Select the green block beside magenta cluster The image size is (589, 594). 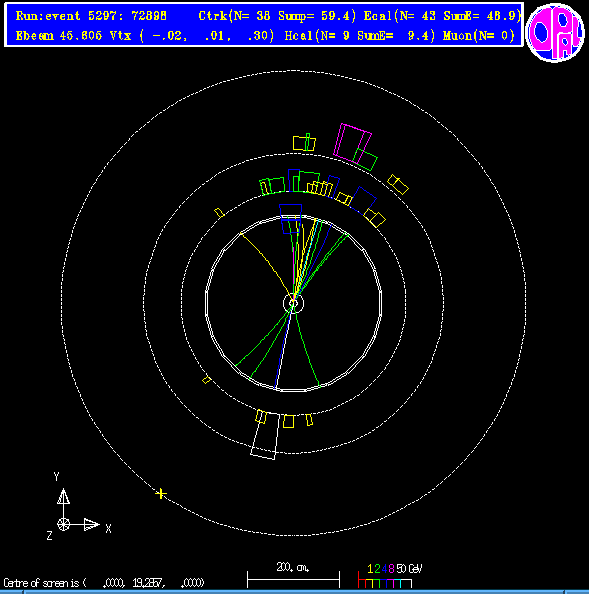(x=365, y=159)
